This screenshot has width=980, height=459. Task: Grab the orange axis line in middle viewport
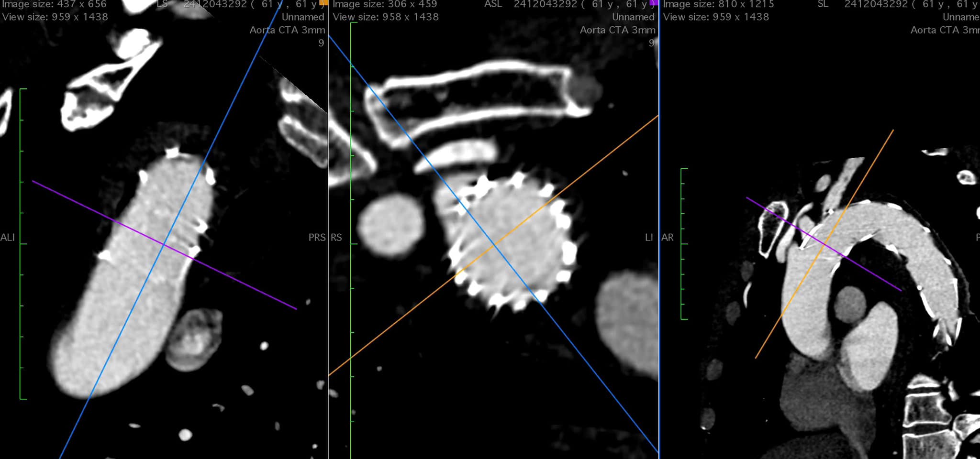598,163
